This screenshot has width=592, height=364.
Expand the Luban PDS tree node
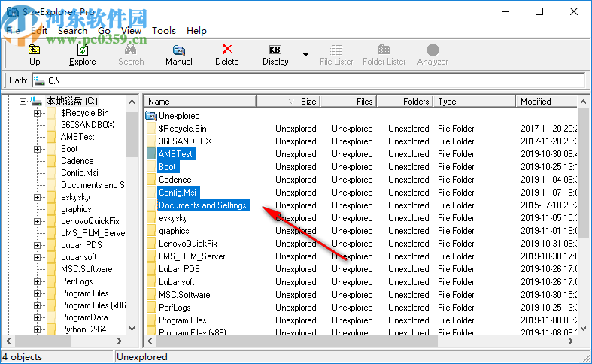37,245
